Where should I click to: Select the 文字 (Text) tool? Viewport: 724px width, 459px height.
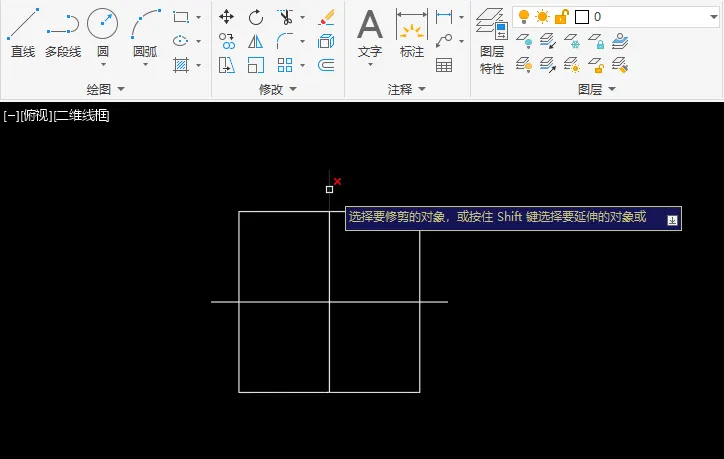370,32
